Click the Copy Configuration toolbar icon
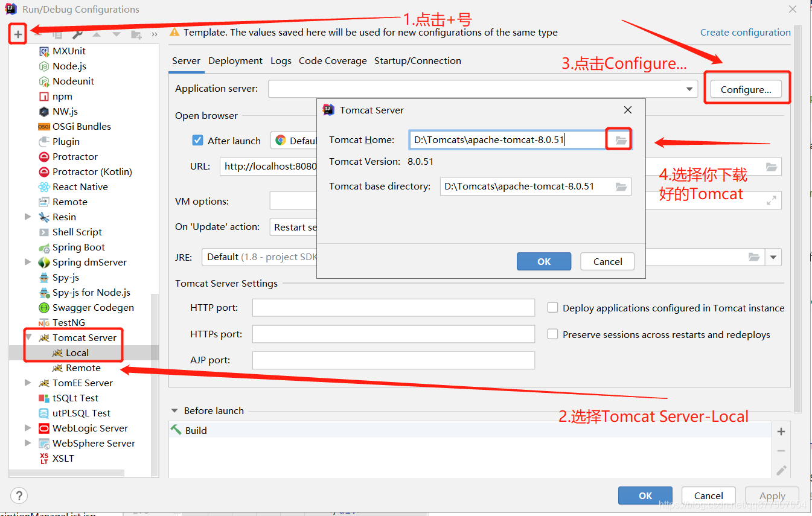The height and width of the screenshot is (516, 812). [57, 34]
